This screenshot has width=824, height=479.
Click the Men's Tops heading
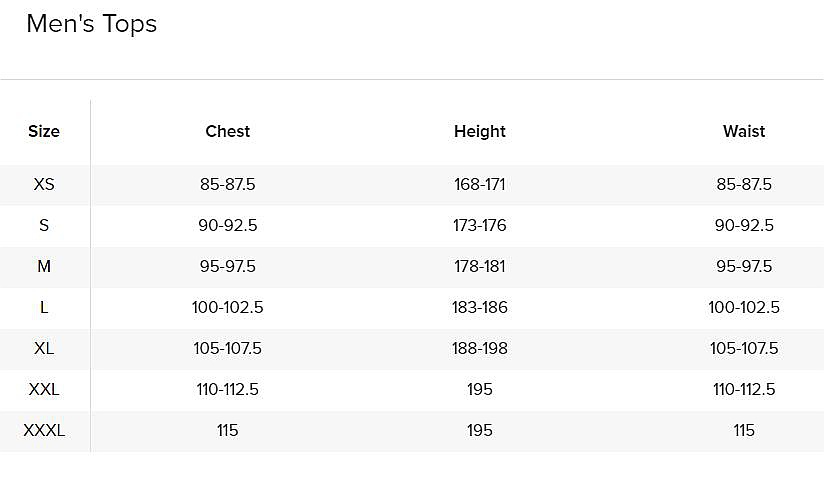click(x=91, y=24)
